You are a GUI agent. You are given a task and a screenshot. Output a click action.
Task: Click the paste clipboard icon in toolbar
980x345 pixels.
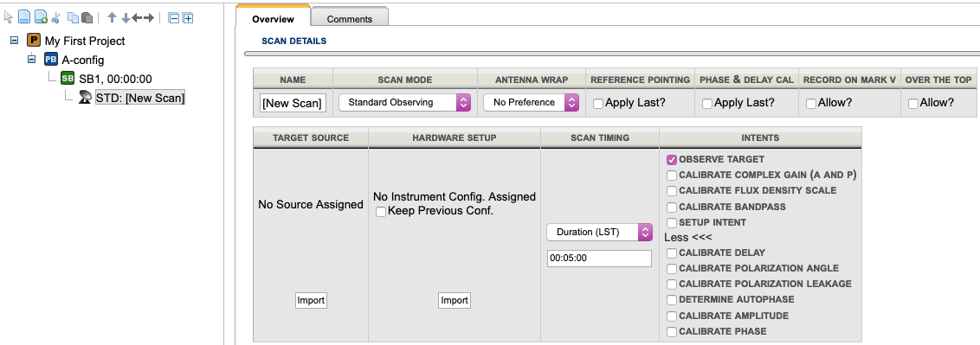(87, 17)
